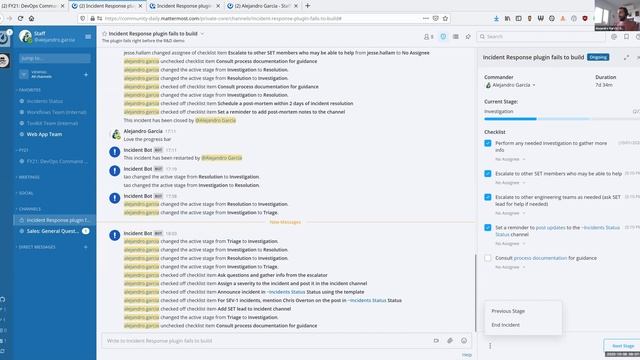
Task: Click the Help link below message box
Action: tap(467, 355)
